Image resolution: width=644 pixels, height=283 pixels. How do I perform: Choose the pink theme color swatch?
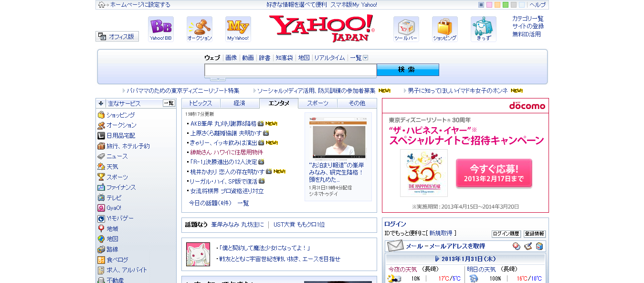[x=489, y=5]
